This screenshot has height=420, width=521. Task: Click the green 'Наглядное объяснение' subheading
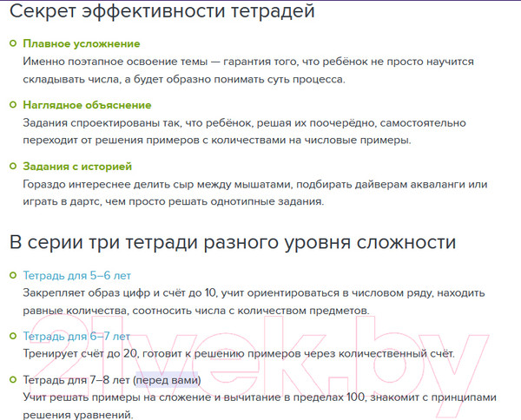point(87,105)
